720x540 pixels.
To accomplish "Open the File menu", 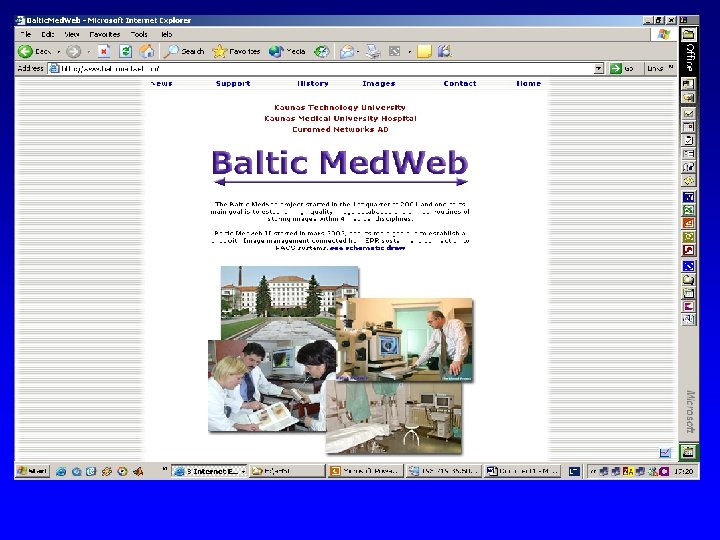I will click(26, 34).
